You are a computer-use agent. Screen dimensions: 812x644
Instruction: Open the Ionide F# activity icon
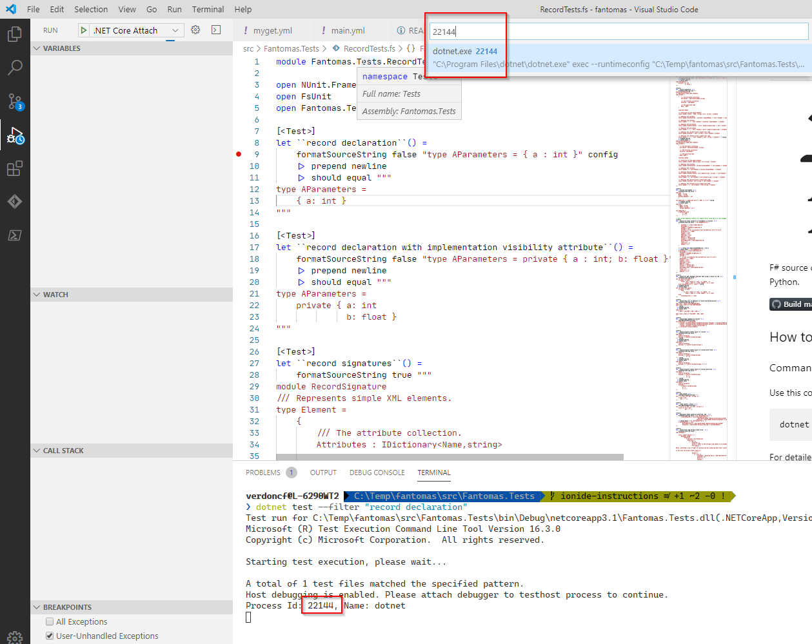[15, 202]
